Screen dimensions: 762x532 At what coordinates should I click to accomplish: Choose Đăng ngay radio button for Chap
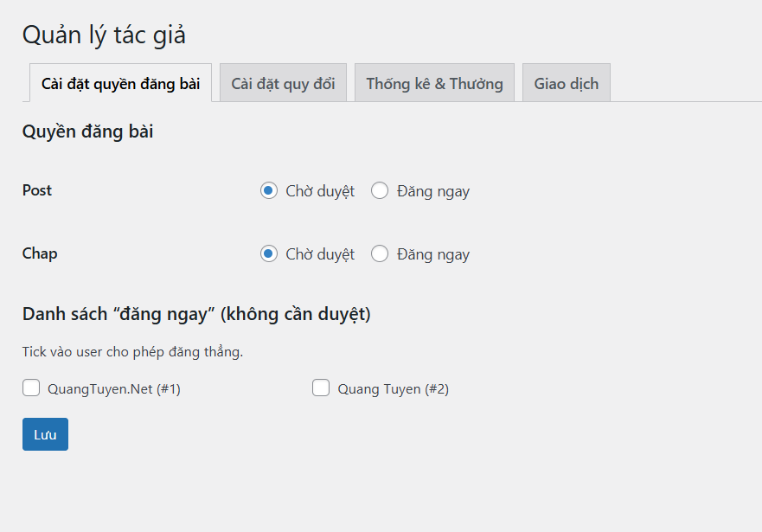point(380,254)
